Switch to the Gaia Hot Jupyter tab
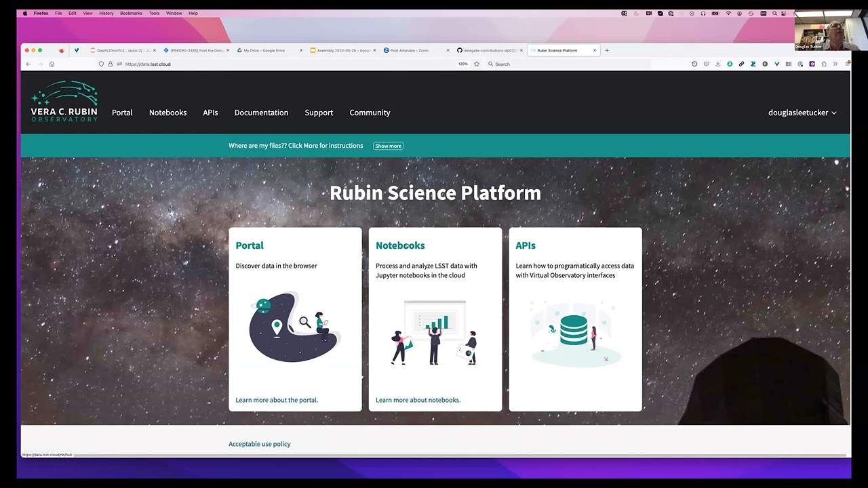The width and height of the screenshot is (868, 488). tap(123, 50)
